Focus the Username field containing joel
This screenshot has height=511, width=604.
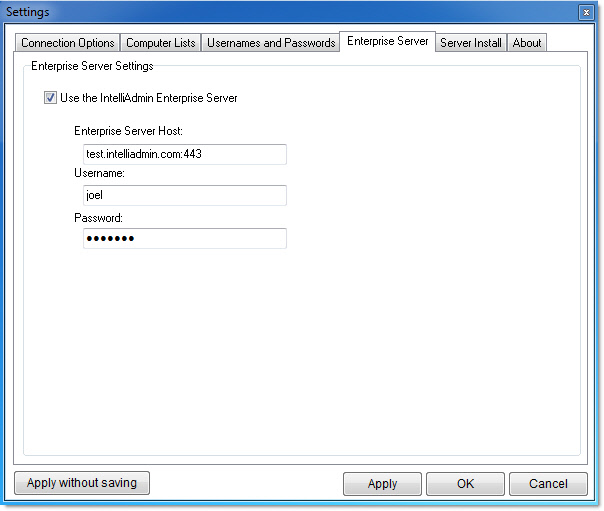[x=185, y=195]
